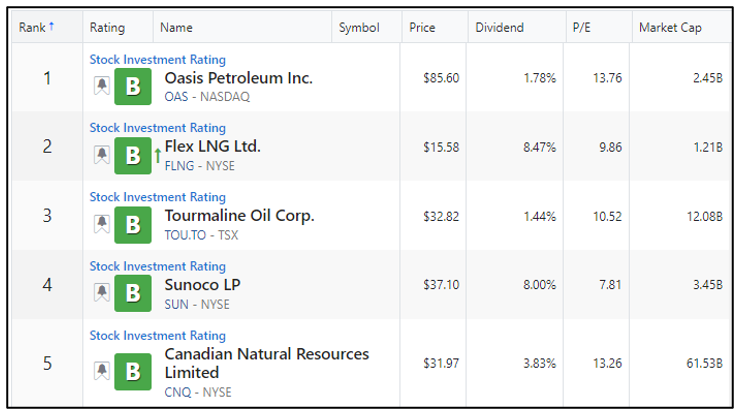Open Oasis Petroleum Inc. stock page
Screen dimensions: 741x418
point(239,78)
